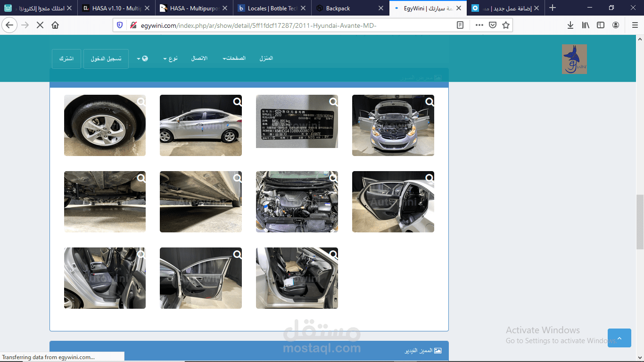The height and width of the screenshot is (362, 644).
Task: Open tracking protection shield icon
Action: click(x=120, y=25)
